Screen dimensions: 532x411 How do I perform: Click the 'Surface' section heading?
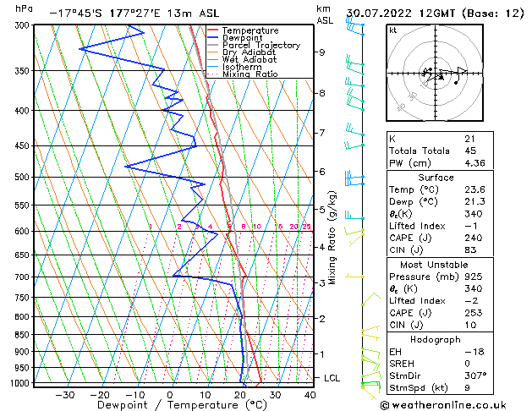(436, 178)
